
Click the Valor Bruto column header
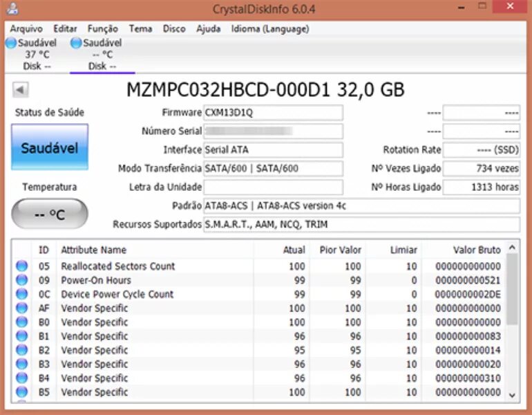(464, 250)
